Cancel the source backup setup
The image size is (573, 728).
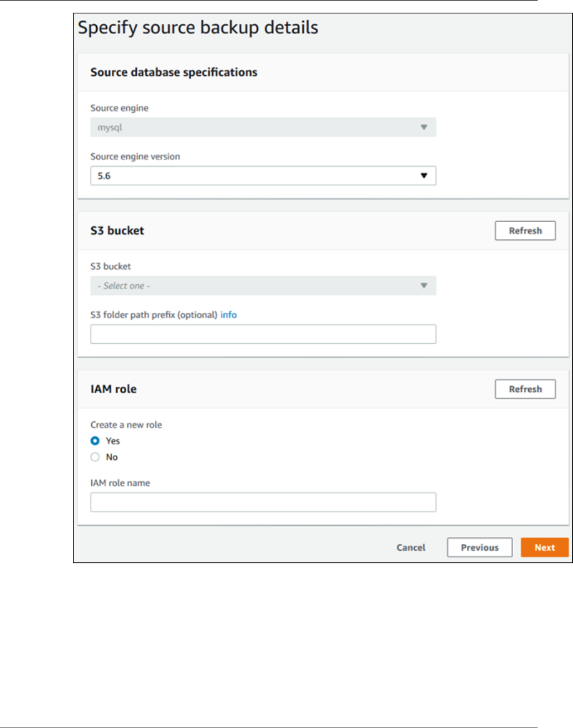pos(411,547)
